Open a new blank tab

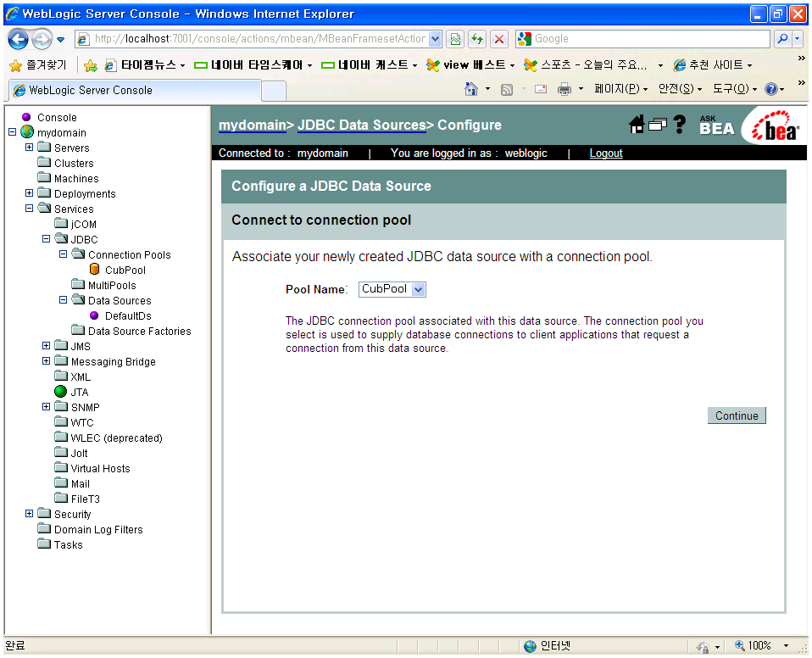tap(274, 92)
